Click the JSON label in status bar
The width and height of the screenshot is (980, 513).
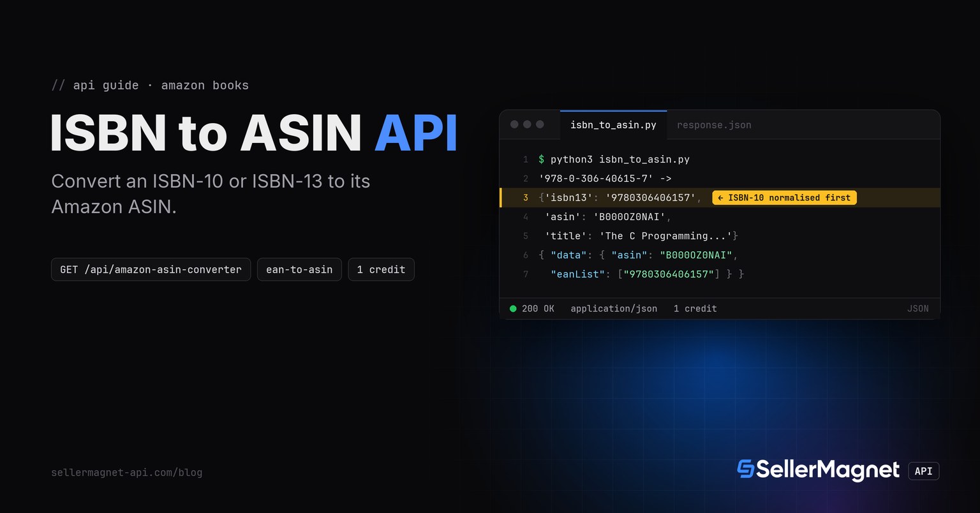point(917,309)
